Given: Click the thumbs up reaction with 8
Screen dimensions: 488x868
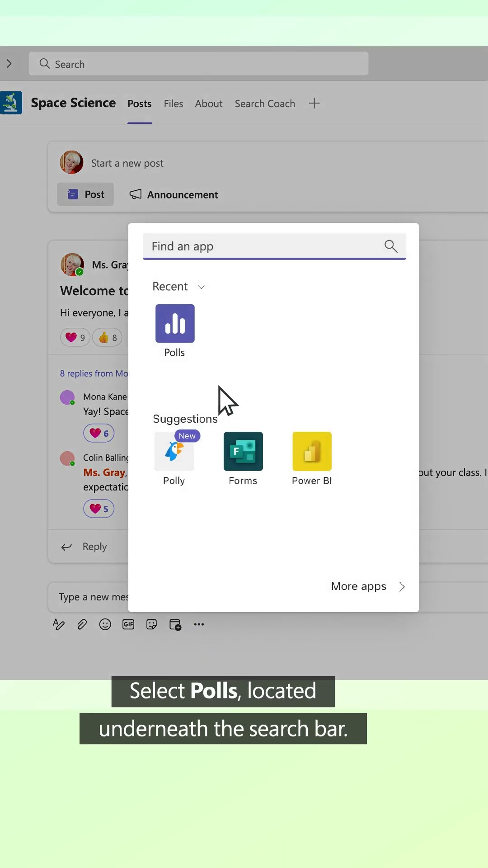Looking at the screenshot, I should click(108, 337).
